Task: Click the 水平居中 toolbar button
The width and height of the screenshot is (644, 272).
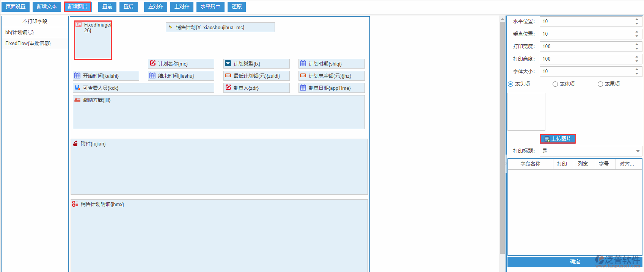Action: pyautogui.click(x=210, y=7)
